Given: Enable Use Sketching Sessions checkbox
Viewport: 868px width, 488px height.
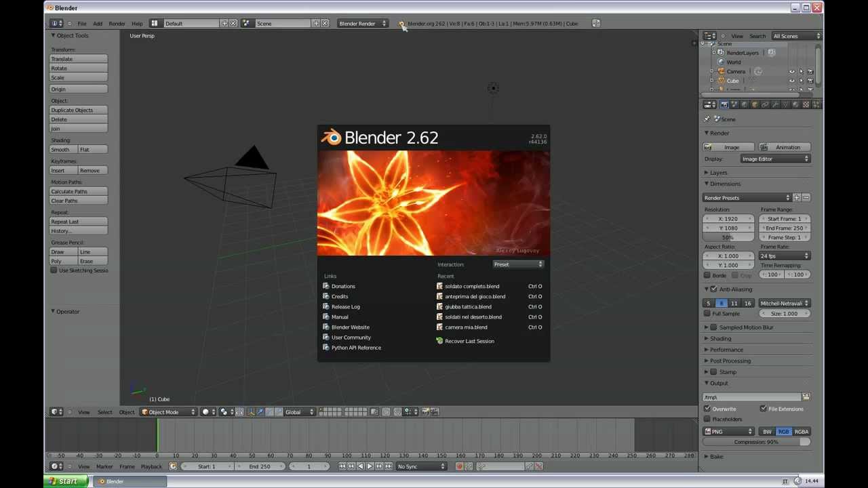Looking at the screenshot, I should pyautogui.click(x=54, y=270).
